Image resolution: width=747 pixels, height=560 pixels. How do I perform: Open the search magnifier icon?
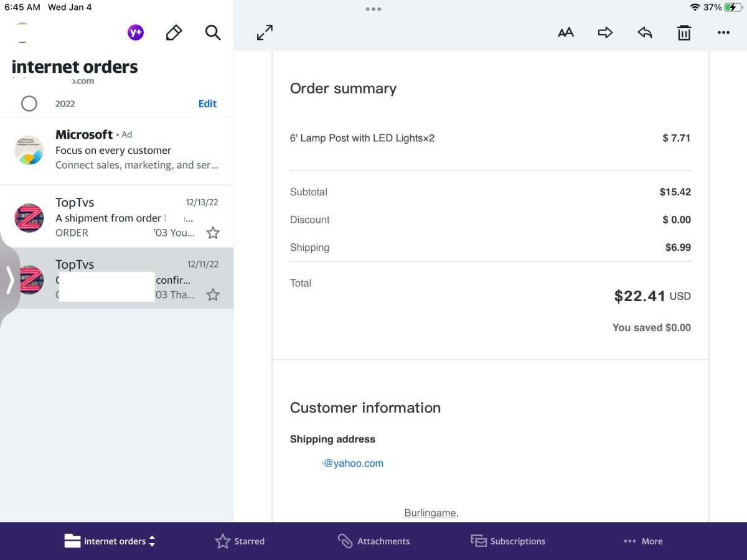coord(213,33)
